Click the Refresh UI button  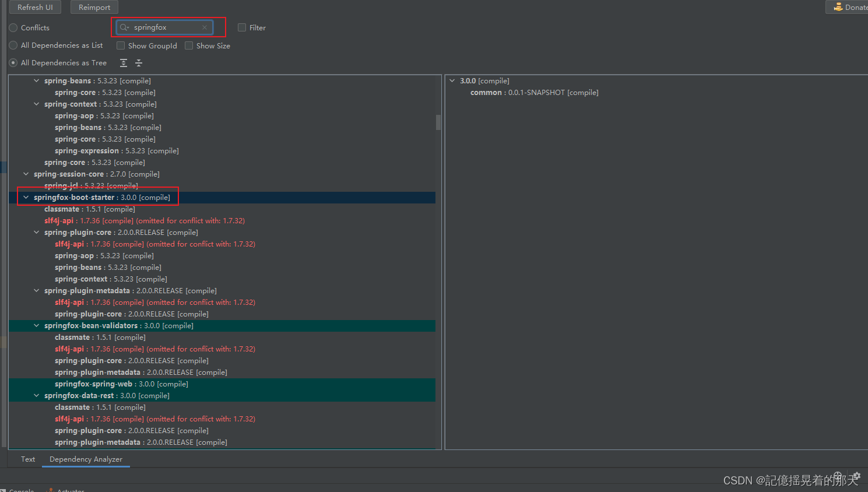34,7
